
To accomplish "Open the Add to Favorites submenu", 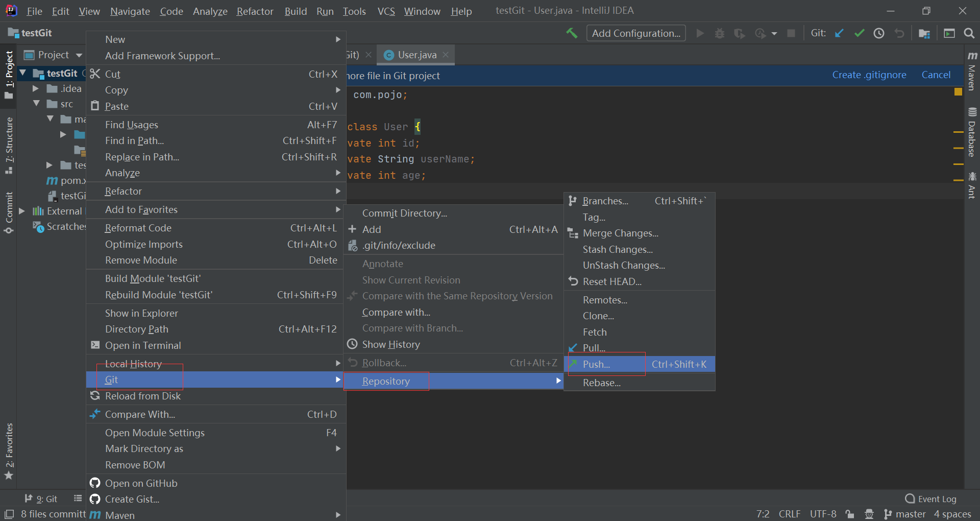I will (216, 209).
